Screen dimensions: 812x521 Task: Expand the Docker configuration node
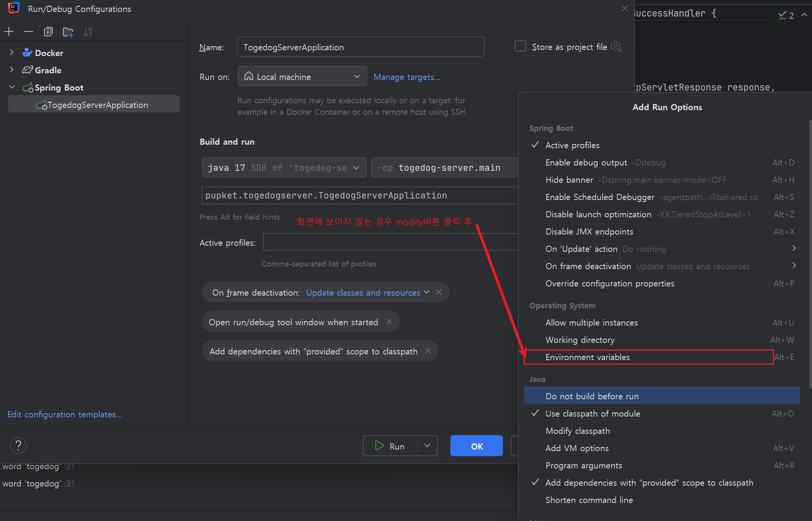(12, 53)
